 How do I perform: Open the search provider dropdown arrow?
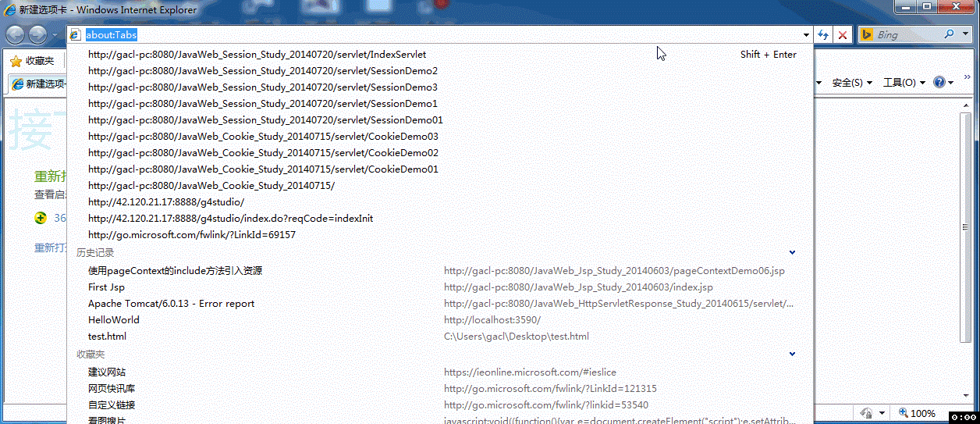click(x=966, y=35)
